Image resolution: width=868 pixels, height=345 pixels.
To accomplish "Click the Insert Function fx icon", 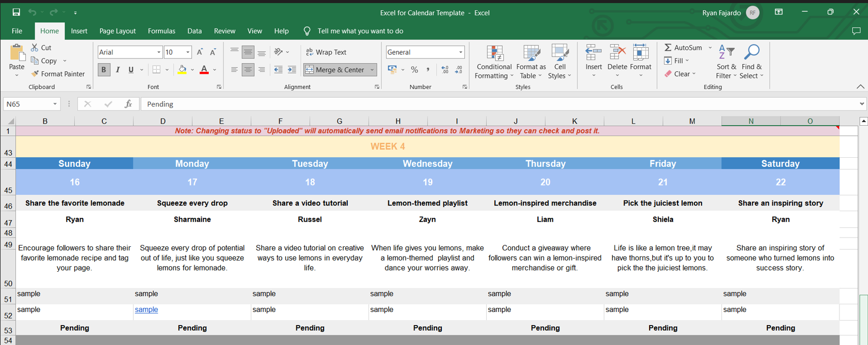I will (x=128, y=104).
